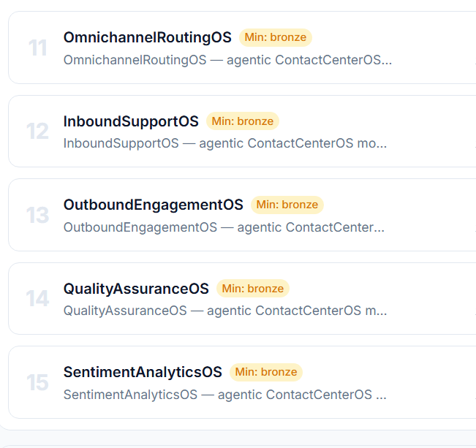This screenshot has height=448, width=476.
Task: Click rank number 14
Action: pyautogui.click(x=37, y=299)
